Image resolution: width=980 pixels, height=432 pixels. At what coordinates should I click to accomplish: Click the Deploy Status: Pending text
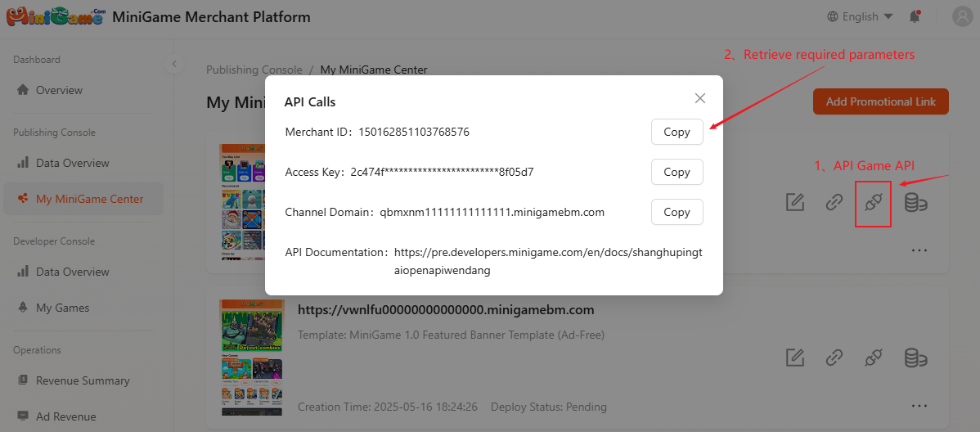tap(549, 407)
